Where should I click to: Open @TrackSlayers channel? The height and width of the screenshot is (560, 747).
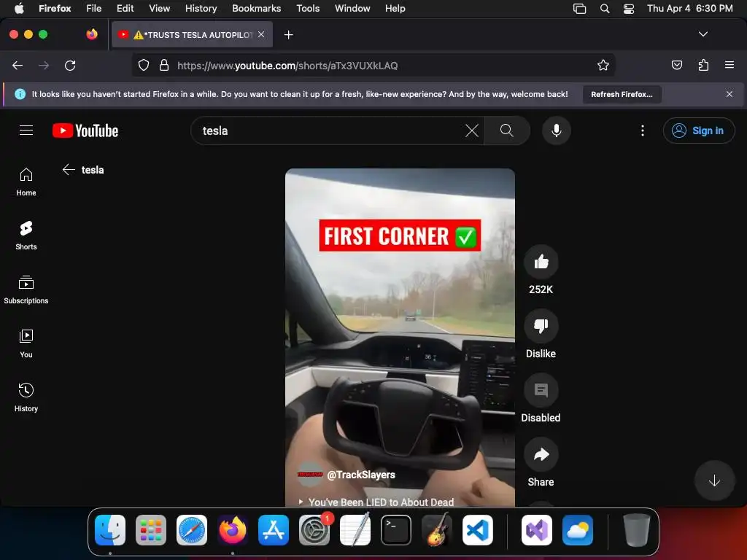[361, 474]
